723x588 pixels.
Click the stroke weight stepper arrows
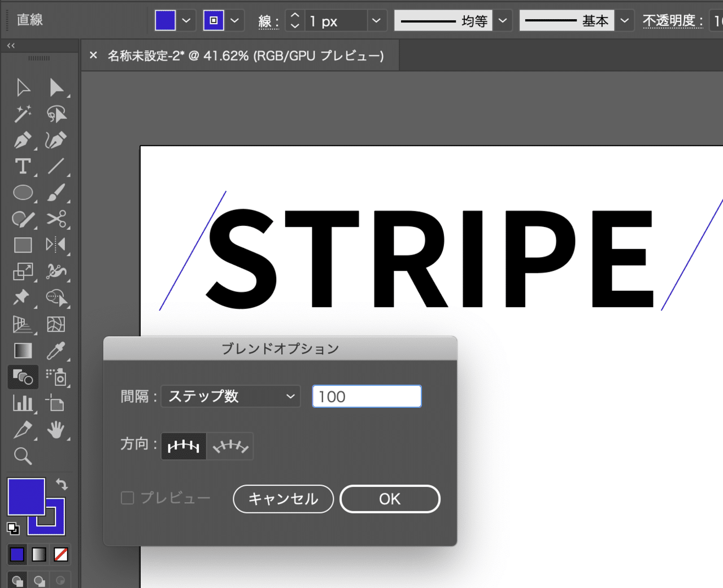click(x=295, y=21)
